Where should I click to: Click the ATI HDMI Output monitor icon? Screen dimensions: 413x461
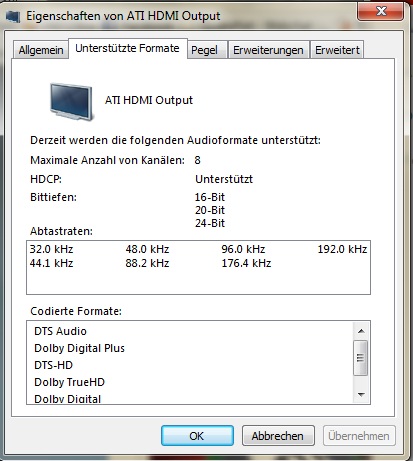[x=72, y=102]
